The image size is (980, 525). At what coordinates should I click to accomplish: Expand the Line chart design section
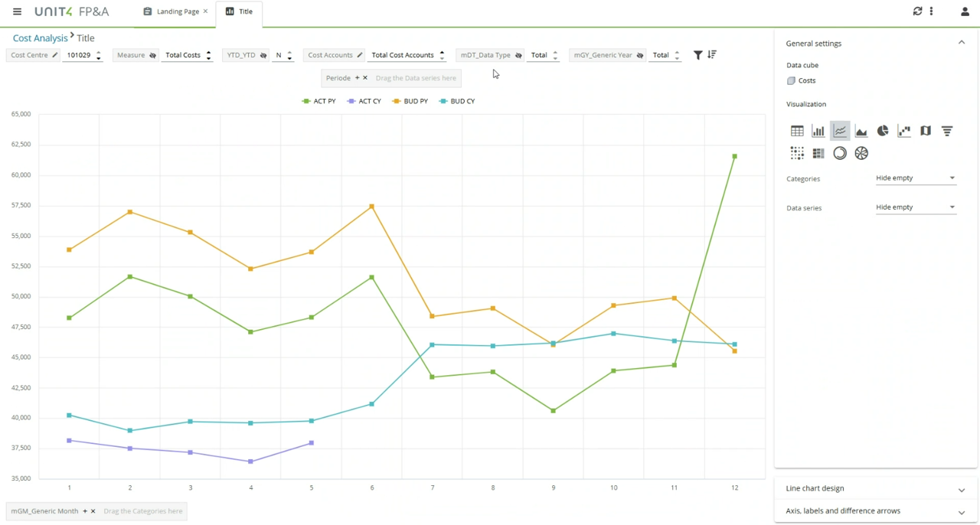click(x=875, y=488)
